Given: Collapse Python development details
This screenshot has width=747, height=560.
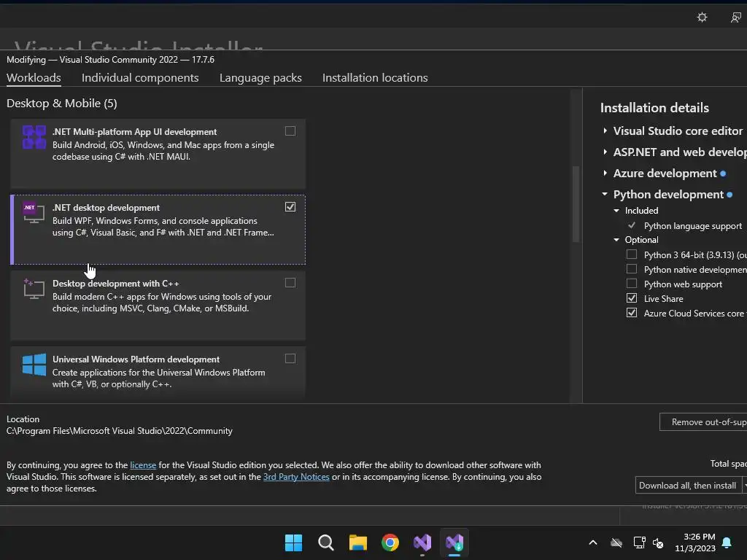Looking at the screenshot, I should [x=605, y=194].
